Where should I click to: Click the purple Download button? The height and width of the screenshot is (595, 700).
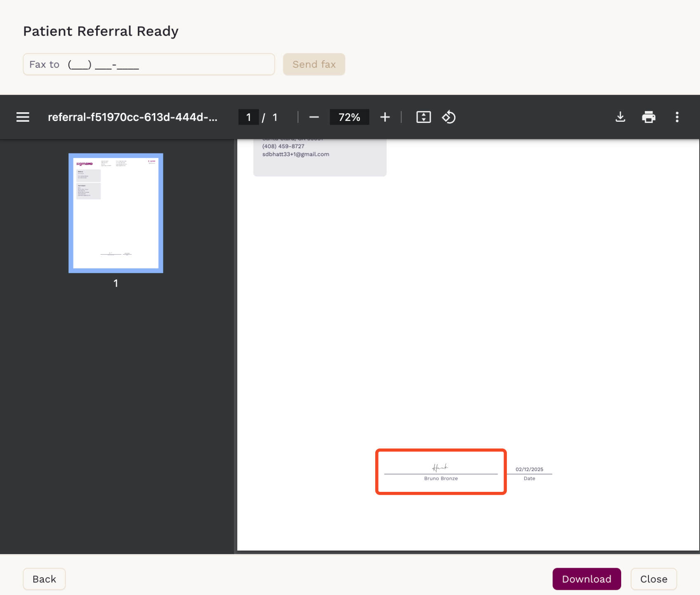click(x=586, y=579)
